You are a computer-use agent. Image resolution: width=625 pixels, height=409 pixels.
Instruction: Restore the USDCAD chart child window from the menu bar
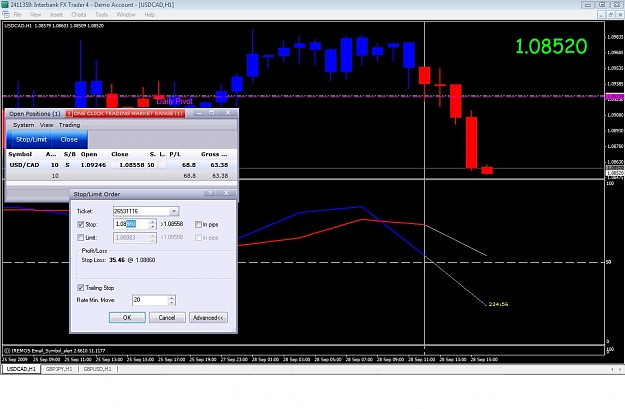coord(611,15)
